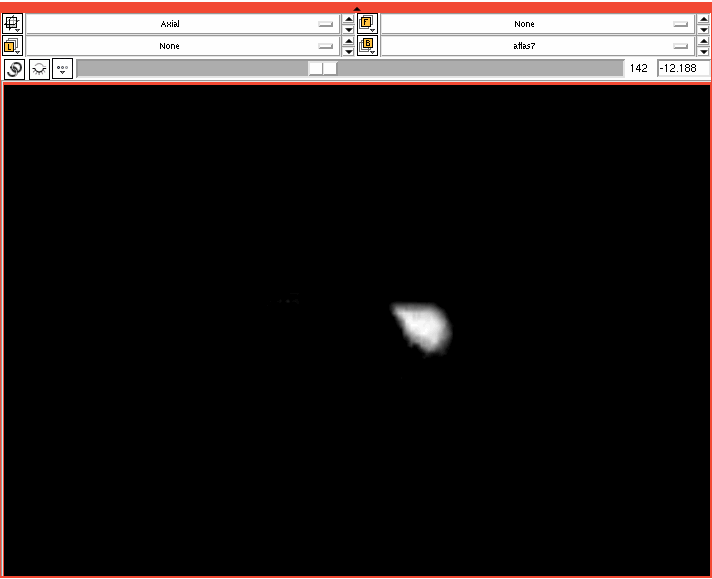Viewport: 712px width, 579px height.
Task: Click the foreground layer icon
Action: click(367, 24)
